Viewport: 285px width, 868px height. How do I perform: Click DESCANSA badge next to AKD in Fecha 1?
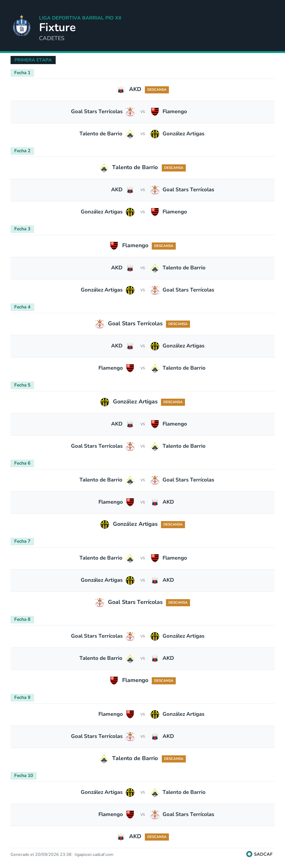tap(157, 90)
